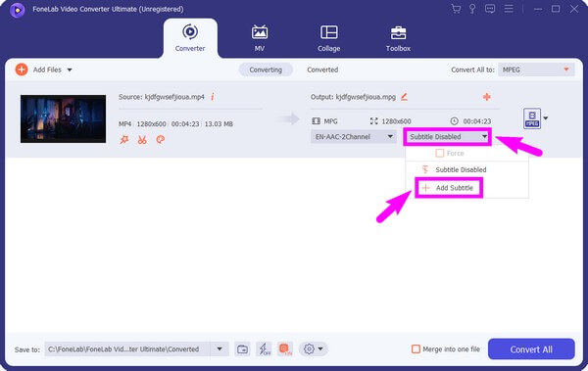Screen dimensions: 588x371
Task: Click the Convert All button
Action: (531, 349)
